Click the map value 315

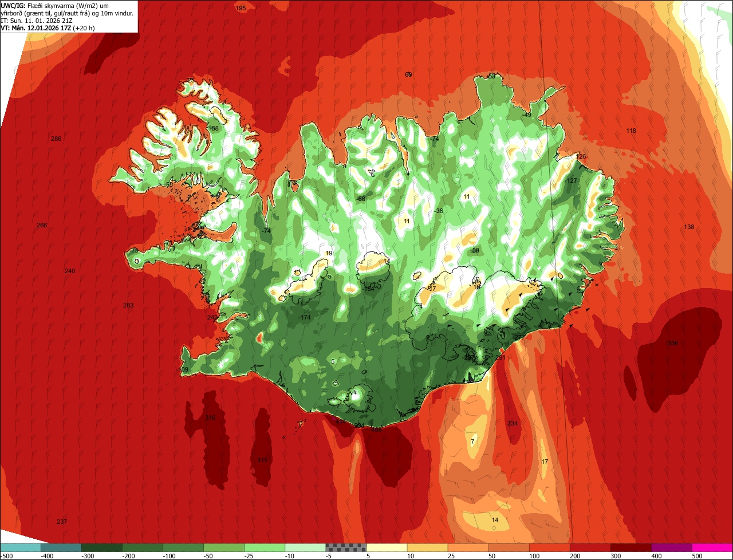tap(262, 460)
